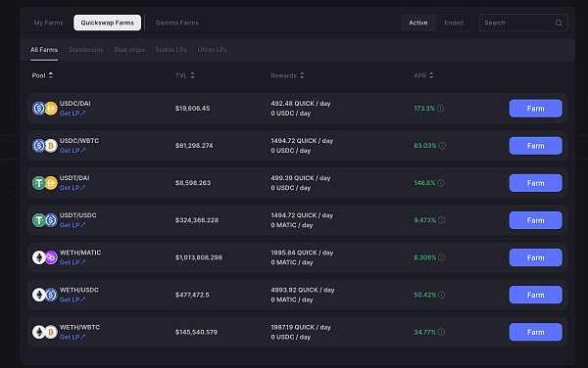Sort farms by TVL column arrows
The width and height of the screenshot is (588, 368).
coord(192,75)
